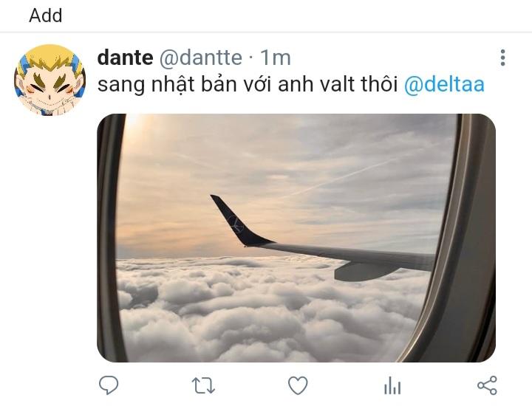
Task: View tweet analytics bar chart icon
Action: tap(392, 385)
